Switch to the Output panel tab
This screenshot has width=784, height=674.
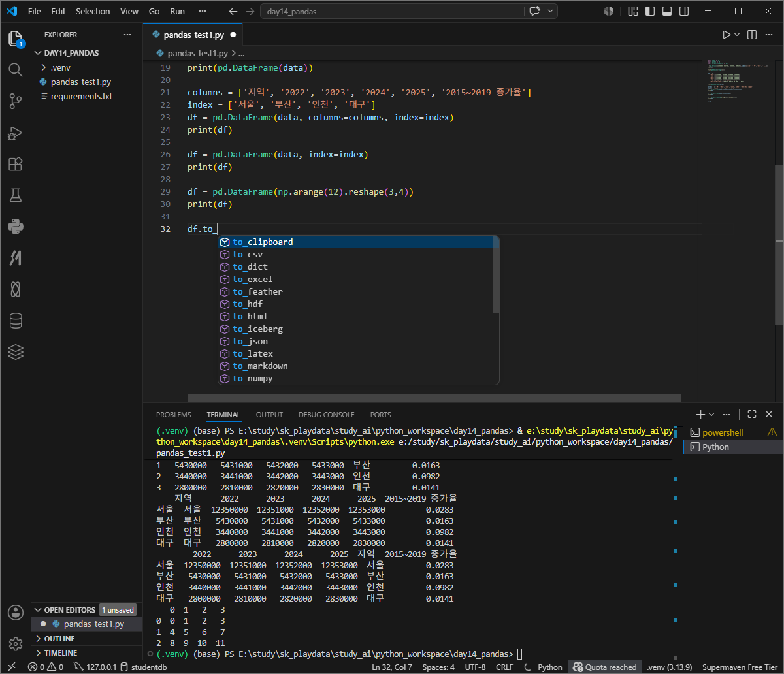tap(269, 415)
